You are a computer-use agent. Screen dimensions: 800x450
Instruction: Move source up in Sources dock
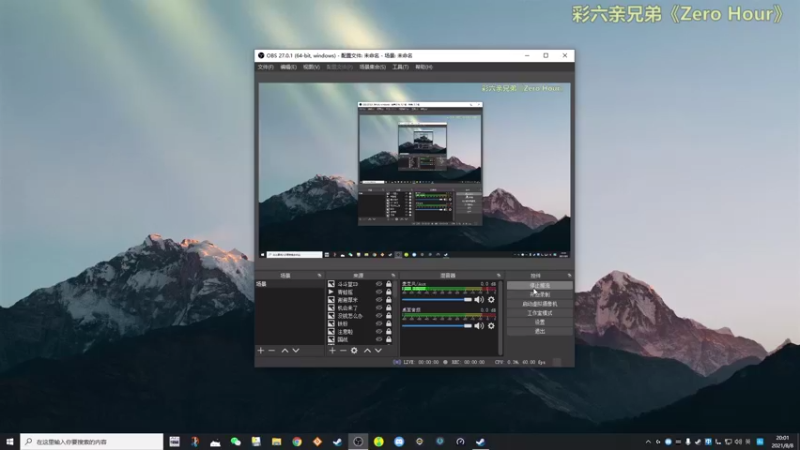click(x=367, y=351)
